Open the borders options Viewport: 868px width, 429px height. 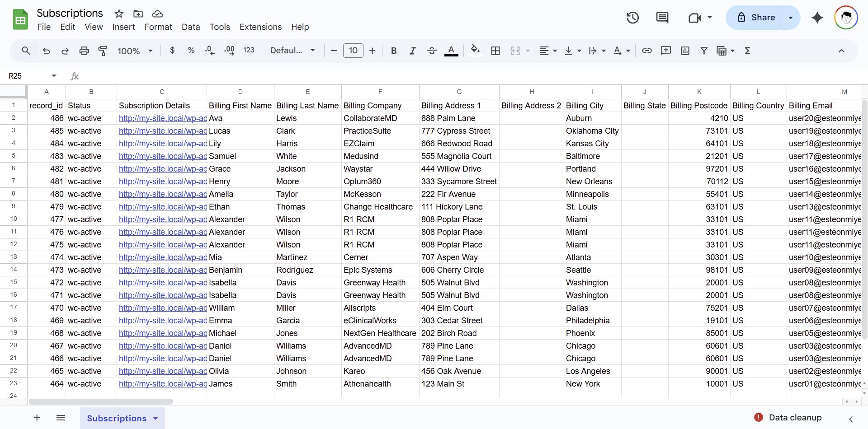pyautogui.click(x=495, y=51)
